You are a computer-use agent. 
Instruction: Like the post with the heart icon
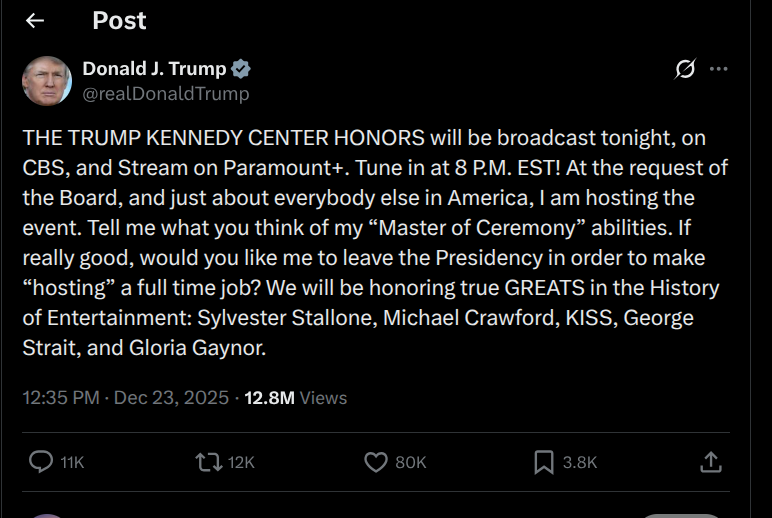pos(375,461)
